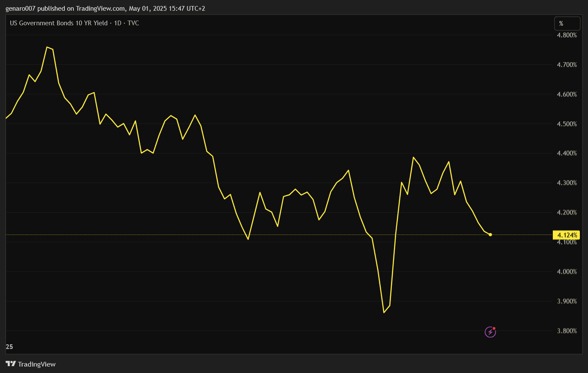588x373 pixels.
Task: Click the highest peak of the yield line
Action: [x=47, y=47]
